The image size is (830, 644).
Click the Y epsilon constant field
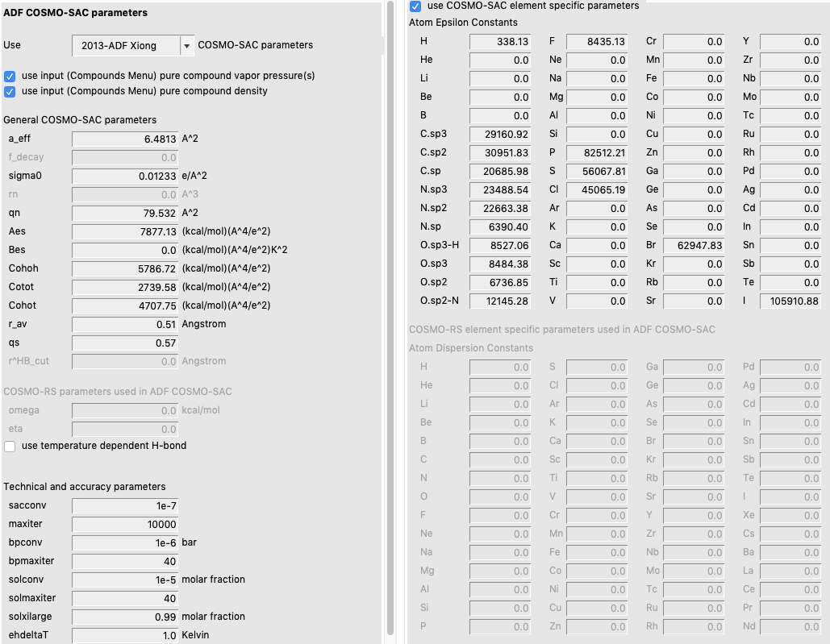(x=790, y=42)
